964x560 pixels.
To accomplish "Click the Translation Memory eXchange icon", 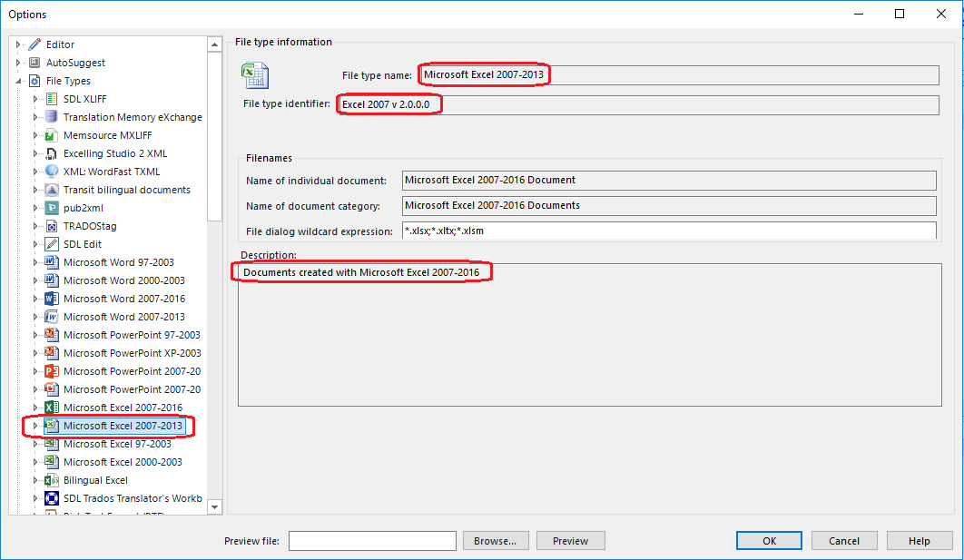I will pos(53,117).
